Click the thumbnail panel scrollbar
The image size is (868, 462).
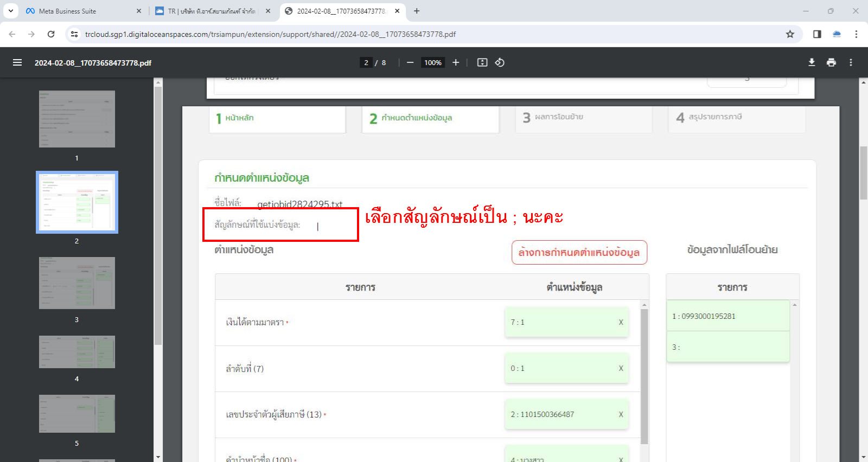[158, 215]
